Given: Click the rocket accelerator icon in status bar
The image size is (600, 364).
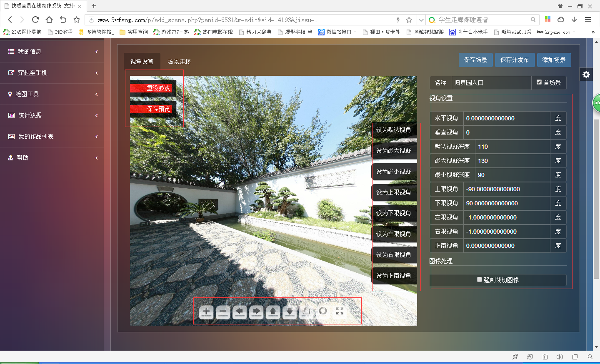Looking at the screenshot, I should 515,357.
